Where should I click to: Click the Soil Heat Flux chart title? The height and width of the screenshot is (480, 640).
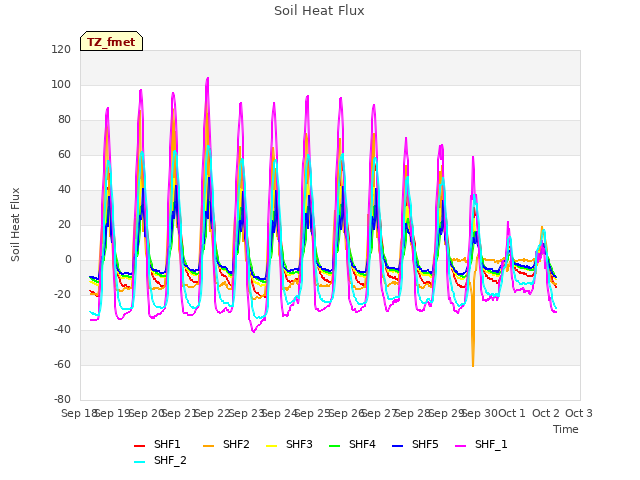(319, 11)
